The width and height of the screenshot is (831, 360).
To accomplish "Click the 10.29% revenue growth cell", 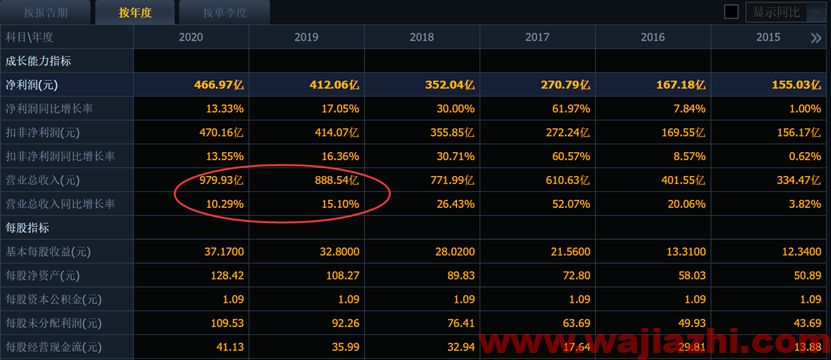I will (191, 204).
